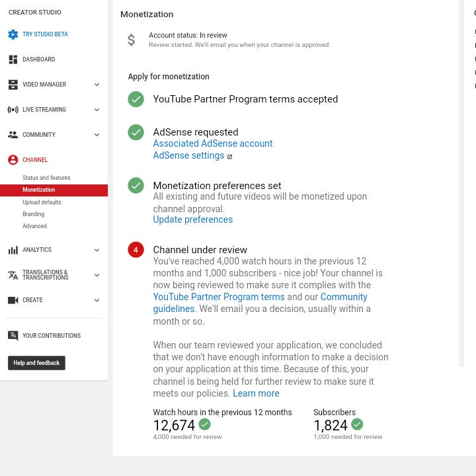Expand the Create chevron
This screenshot has width=476, height=476.
tap(97, 300)
